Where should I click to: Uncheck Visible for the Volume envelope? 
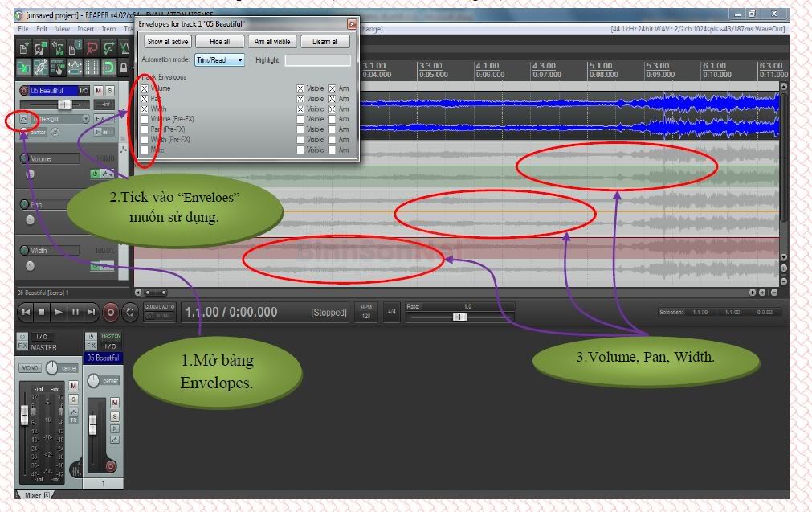(x=300, y=88)
